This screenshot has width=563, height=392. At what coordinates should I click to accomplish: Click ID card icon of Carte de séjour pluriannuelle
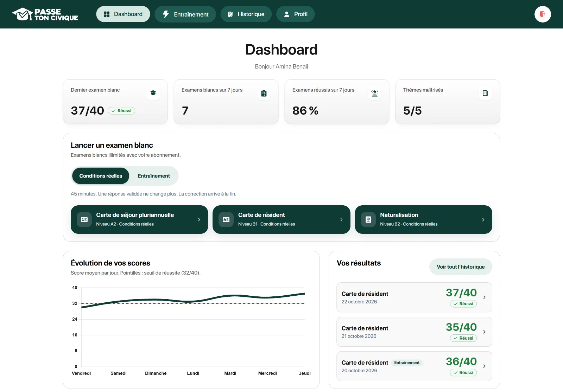coord(84,219)
